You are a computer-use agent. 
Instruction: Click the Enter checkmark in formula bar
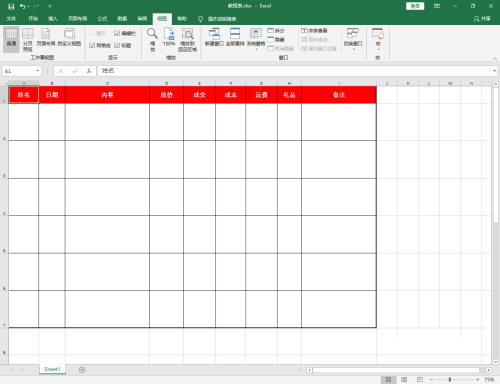pyautogui.click(x=75, y=71)
